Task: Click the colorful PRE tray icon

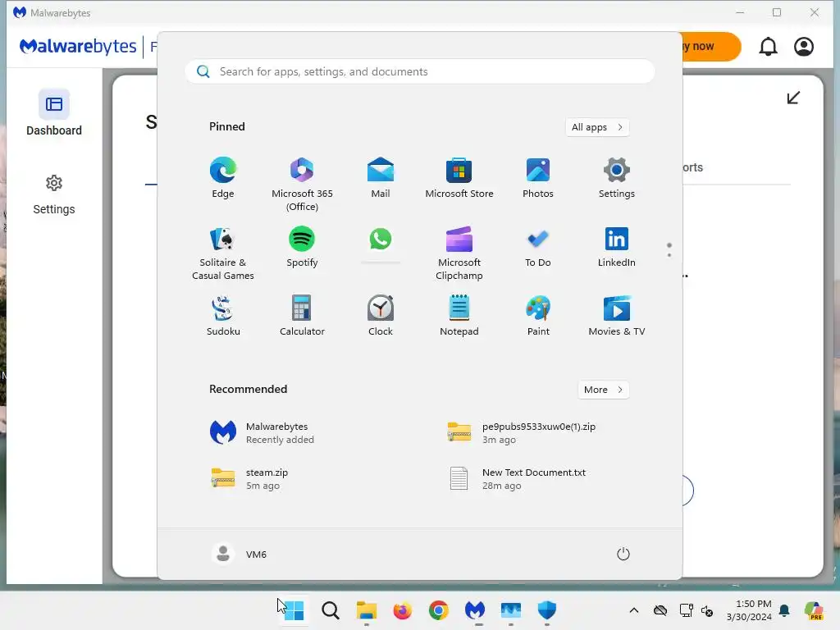Action: [x=814, y=610]
